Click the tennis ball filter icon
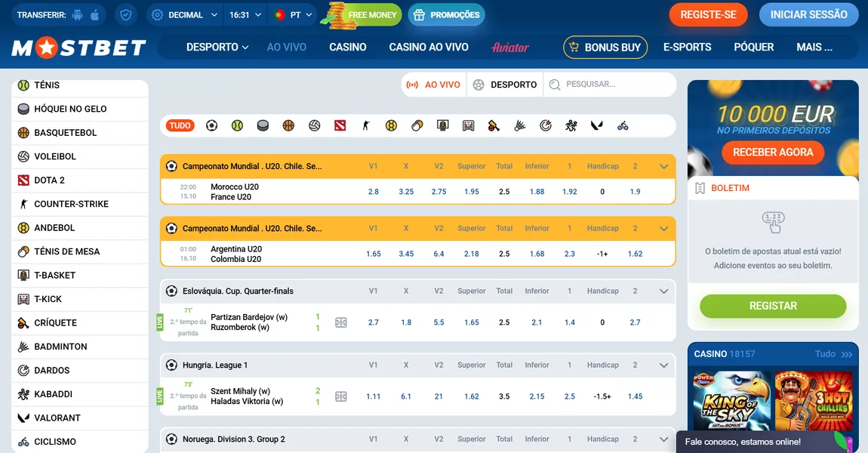The image size is (868, 453). click(237, 125)
